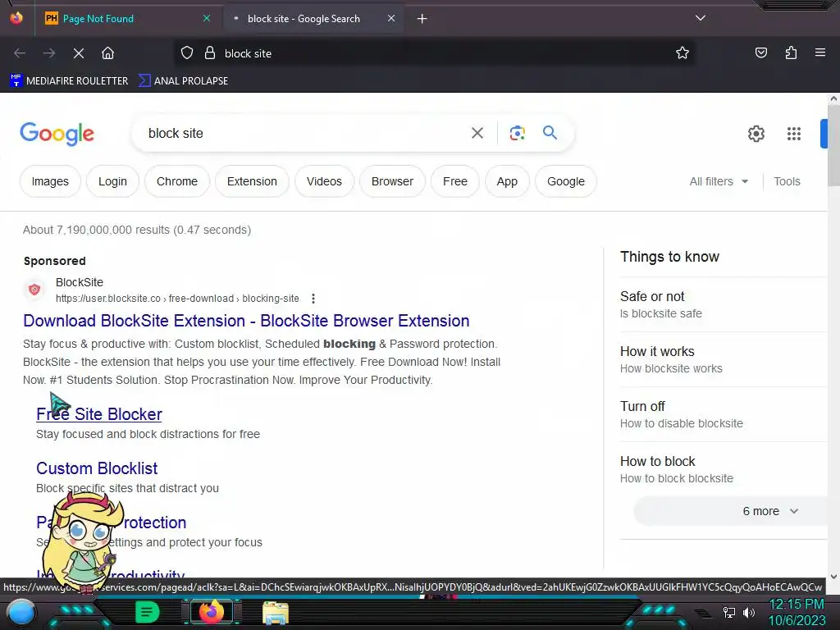Show tracking protection shield info
This screenshot has height=630, width=840.
[187, 53]
